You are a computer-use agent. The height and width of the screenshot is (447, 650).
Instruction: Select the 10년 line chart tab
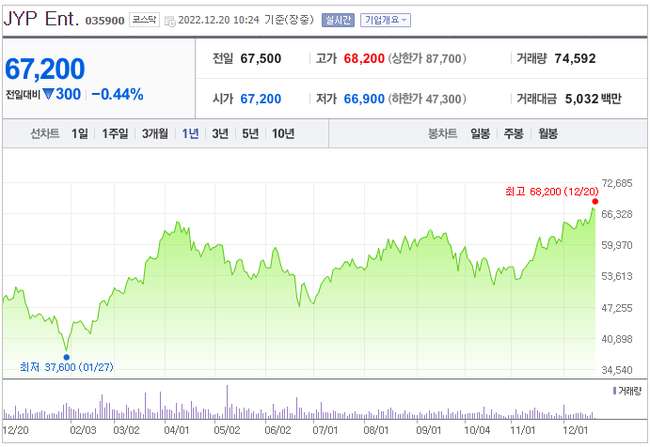tap(283, 134)
